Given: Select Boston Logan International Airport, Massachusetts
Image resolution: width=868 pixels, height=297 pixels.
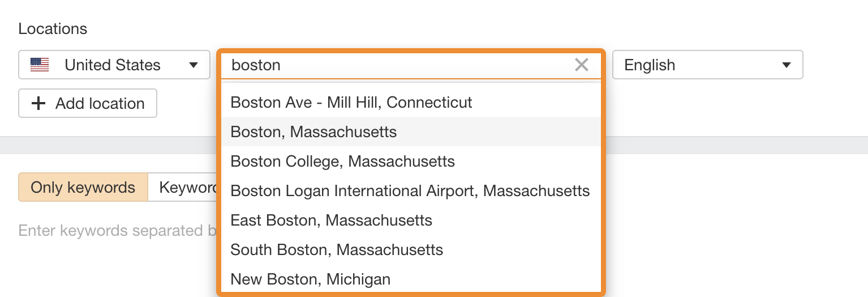Looking at the screenshot, I should [410, 191].
